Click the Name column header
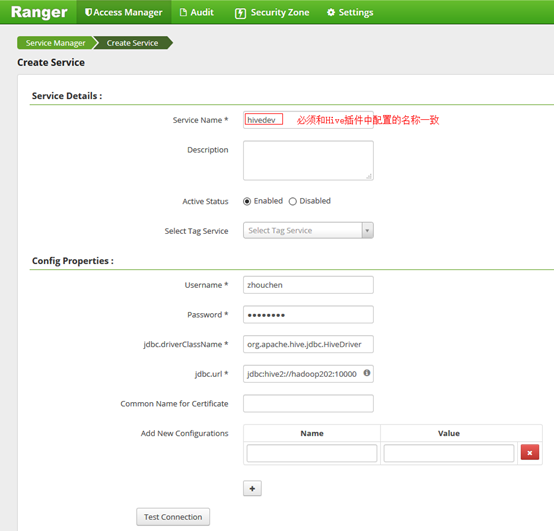Image resolution: width=554 pixels, height=531 pixels. [x=312, y=433]
